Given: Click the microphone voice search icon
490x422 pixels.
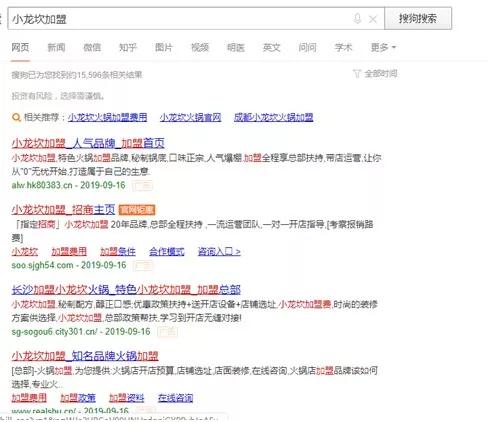Looking at the screenshot, I should click(x=357, y=18).
